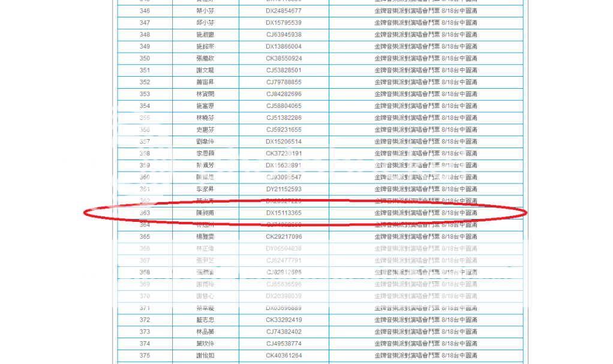This screenshot has width=613, height=364.
Task: Select code DY21152593 in row 361
Action: pos(284,189)
